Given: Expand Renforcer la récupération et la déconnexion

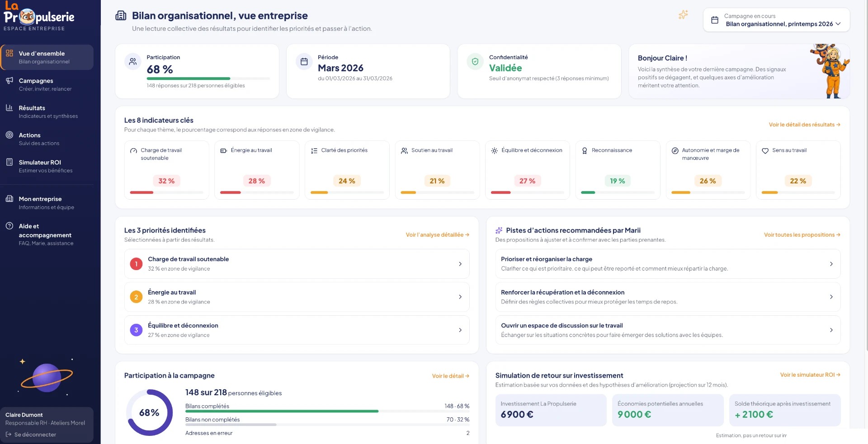Looking at the screenshot, I should (668, 297).
